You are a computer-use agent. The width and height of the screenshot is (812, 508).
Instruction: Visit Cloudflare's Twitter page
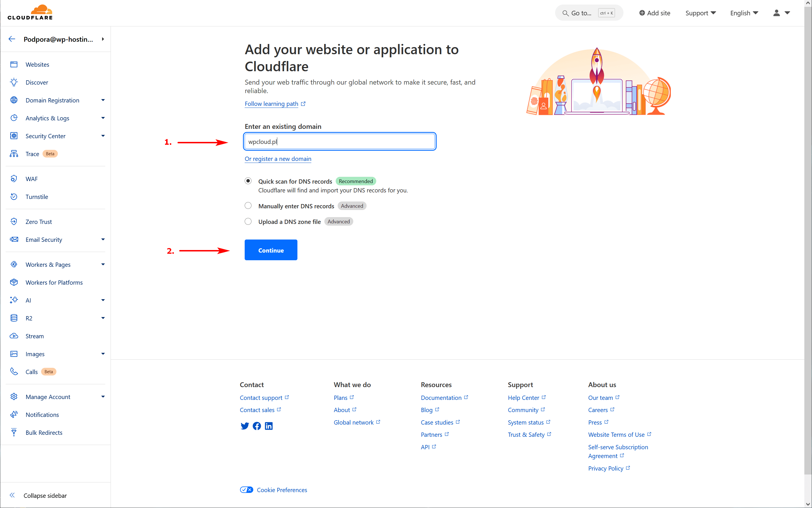[245, 426]
